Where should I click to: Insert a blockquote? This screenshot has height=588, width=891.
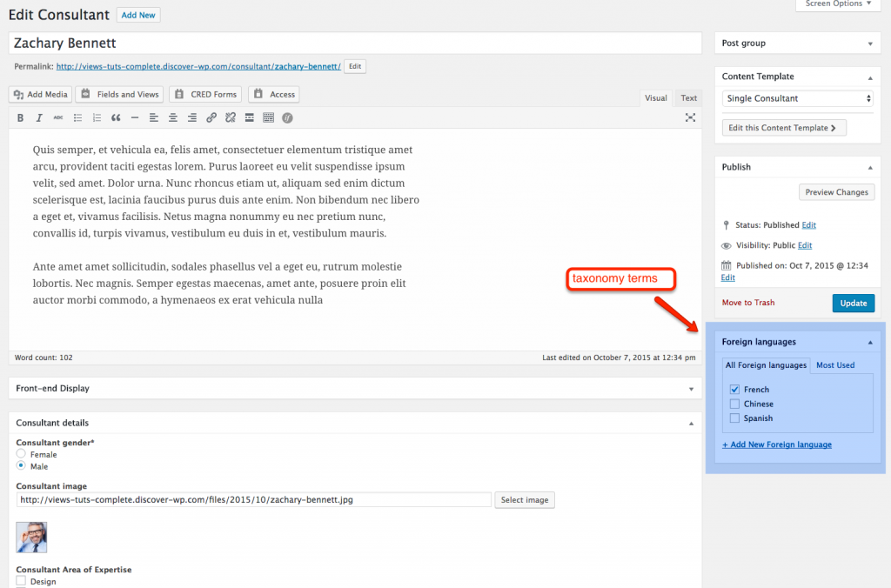[x=115, y=117]
